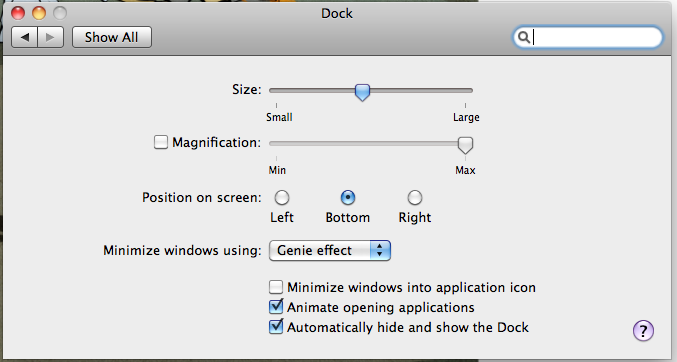
Task: Click the back arrow navigation icon
Action: click(25, 37)
